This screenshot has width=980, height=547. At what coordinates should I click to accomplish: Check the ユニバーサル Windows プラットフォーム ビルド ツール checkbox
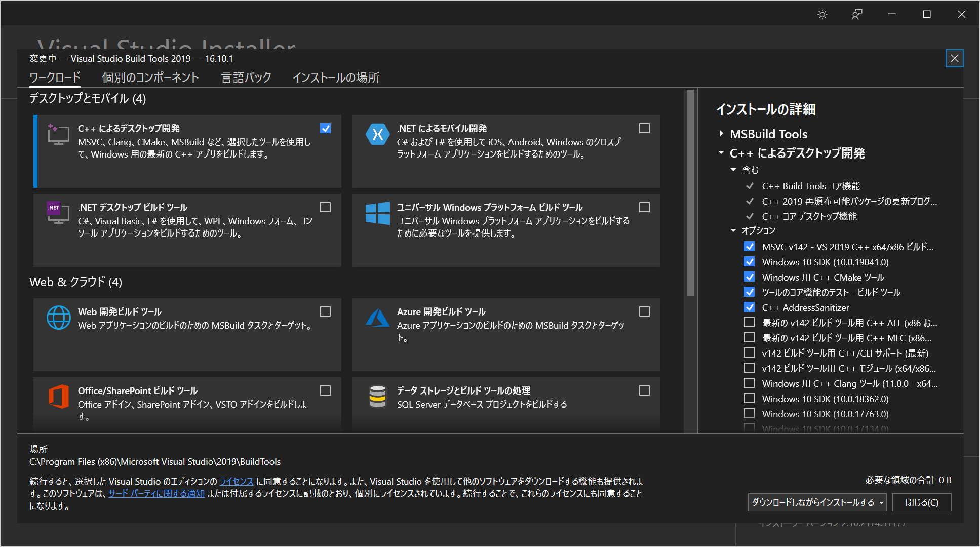coord(644,207)
